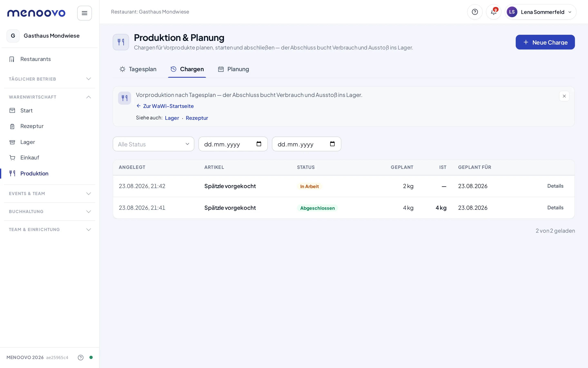Dismiss the Vorproduktion info banner
Viewport: 588px width, 368px height.
(564, 96)
